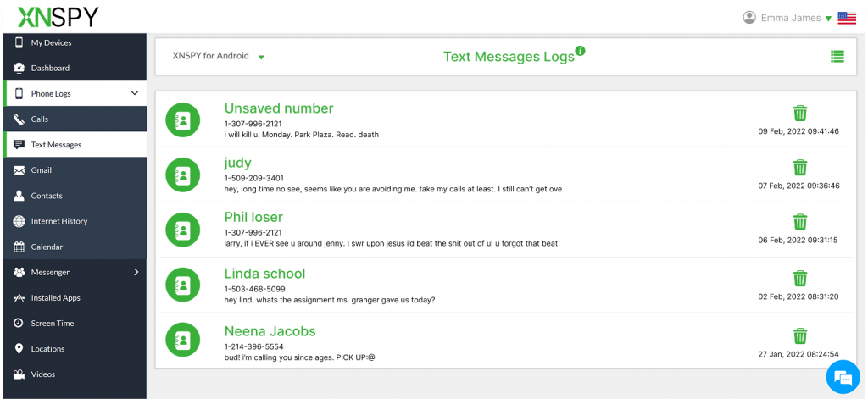Click the XNSPY logo
Image resolution: width=868 pixels, height=399 pixels.
(x=53, y=16)
